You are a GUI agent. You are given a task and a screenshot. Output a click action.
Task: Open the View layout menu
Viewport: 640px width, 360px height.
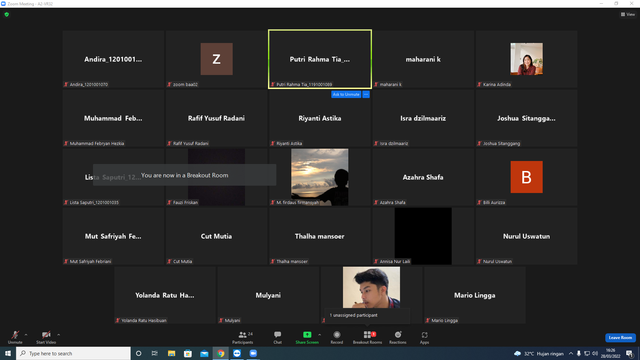(628, 14)
